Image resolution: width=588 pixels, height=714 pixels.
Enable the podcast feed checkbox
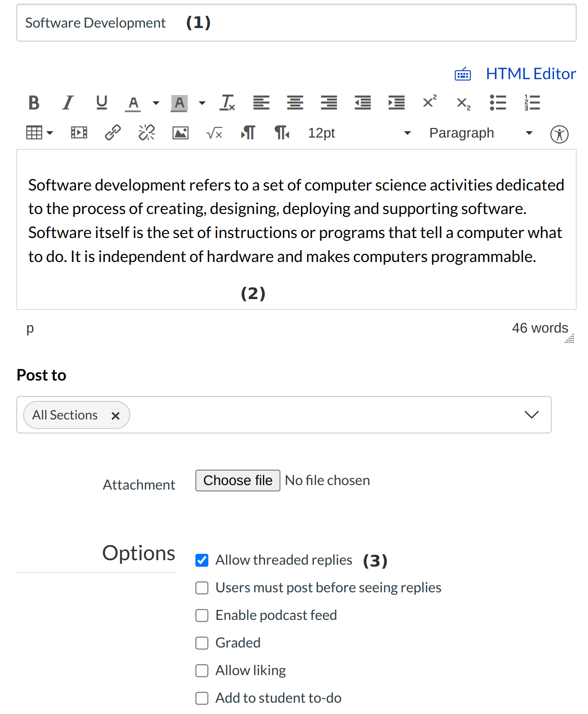[202, 615]
